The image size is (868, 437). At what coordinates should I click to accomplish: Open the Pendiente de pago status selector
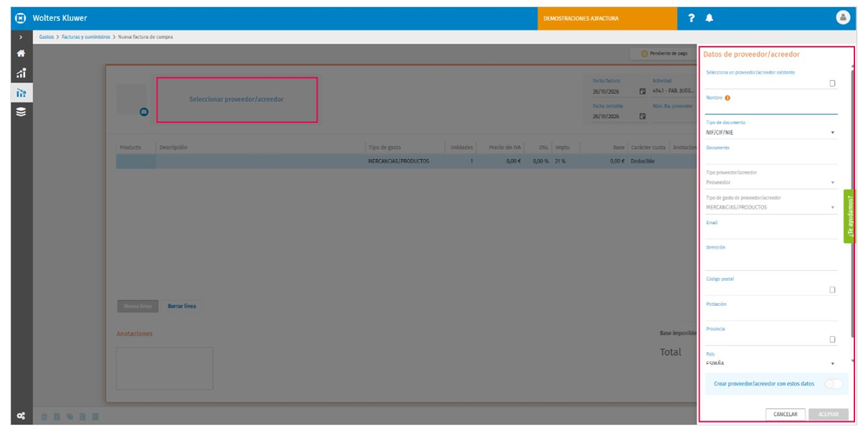coord(664,54)
